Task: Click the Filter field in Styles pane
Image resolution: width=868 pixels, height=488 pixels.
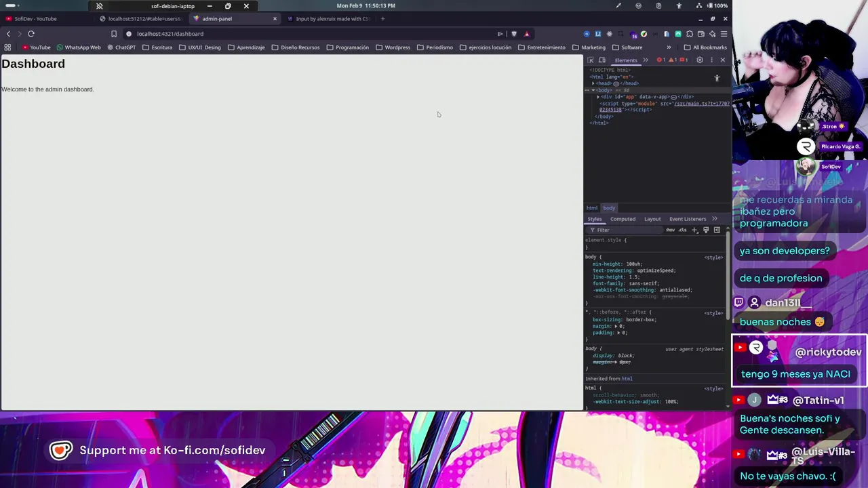Action: coord(624,230)
